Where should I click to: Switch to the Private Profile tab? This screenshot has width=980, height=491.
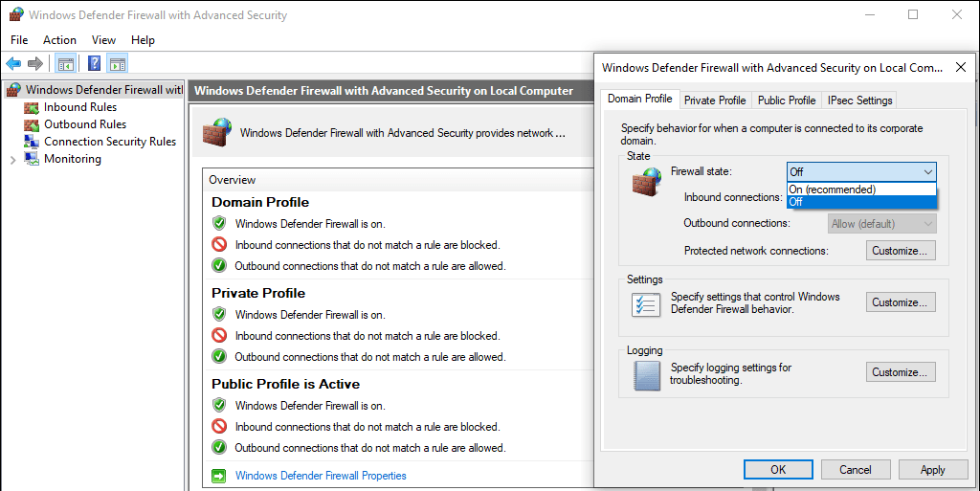click(715, 100)
